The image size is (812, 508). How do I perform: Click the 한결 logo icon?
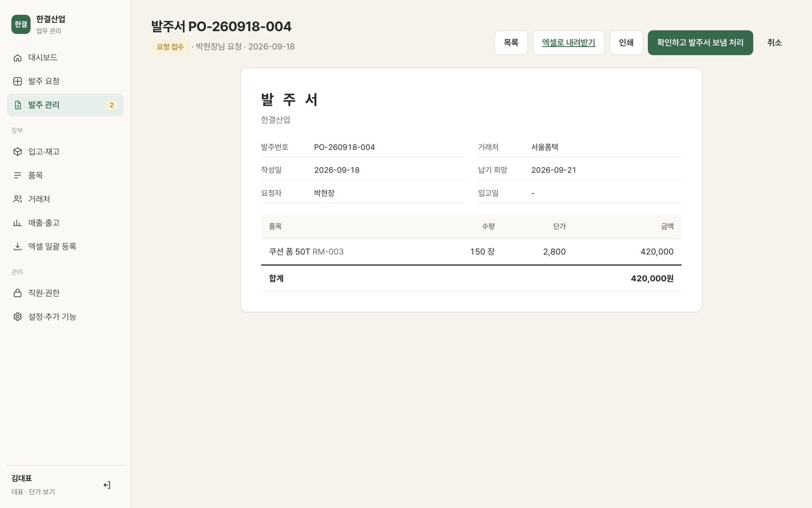click(21, 24)
